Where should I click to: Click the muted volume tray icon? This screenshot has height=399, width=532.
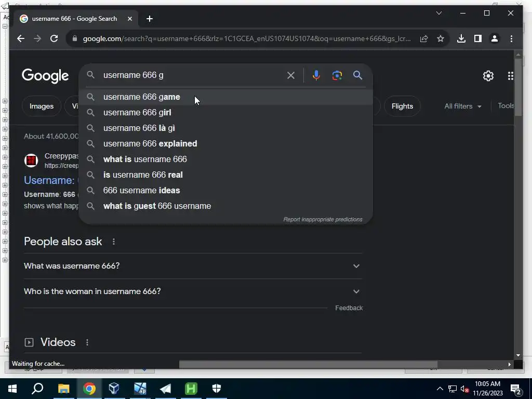tap(464, 389)
